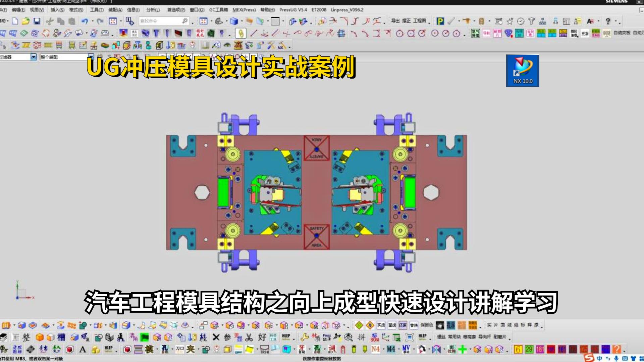
Task: Click the hierarchy tree icon in top toolbar
Action: (542, 21)
